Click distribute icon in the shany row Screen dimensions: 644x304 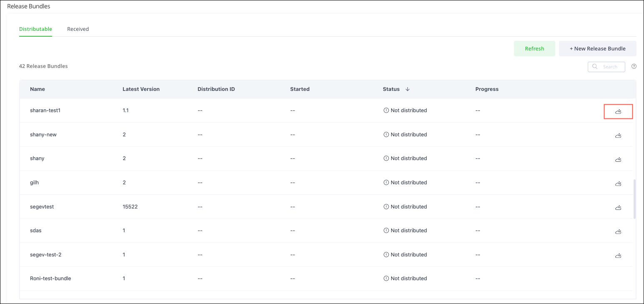pyautogui.click(x=618, y=159)
